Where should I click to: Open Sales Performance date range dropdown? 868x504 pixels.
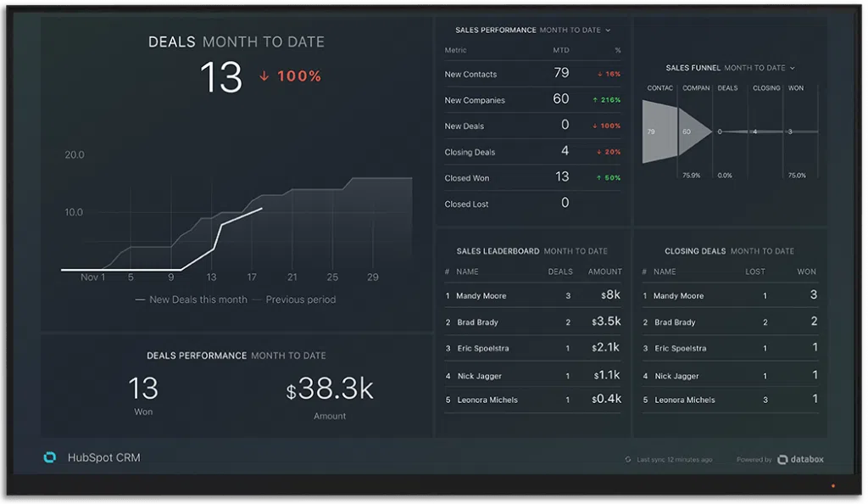pyautogui.click(x=608, y=31)
